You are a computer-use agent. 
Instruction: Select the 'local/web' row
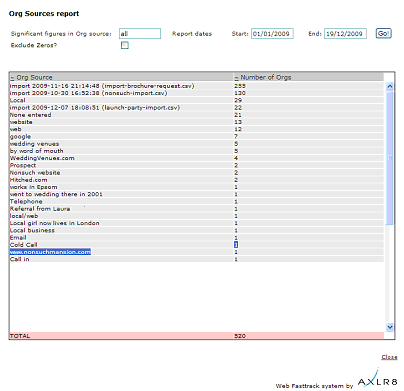(x=197, y=216)
